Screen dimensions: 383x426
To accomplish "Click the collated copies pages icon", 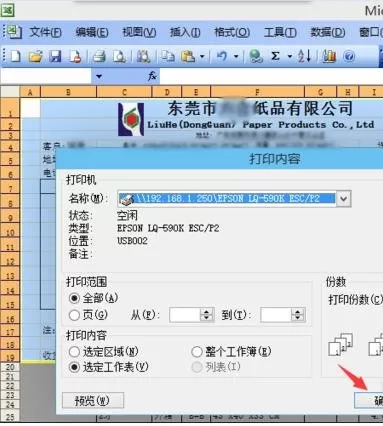I will tap(340, 344).
